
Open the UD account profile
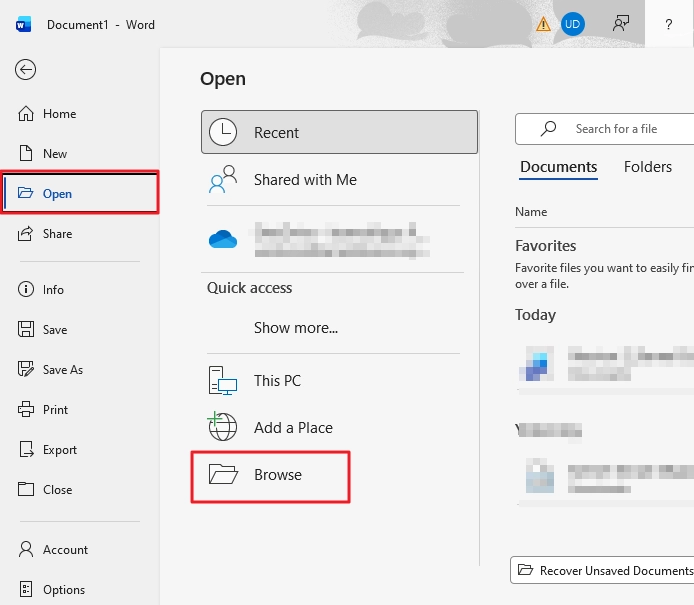pyautogui.click(x=573, y=24)
